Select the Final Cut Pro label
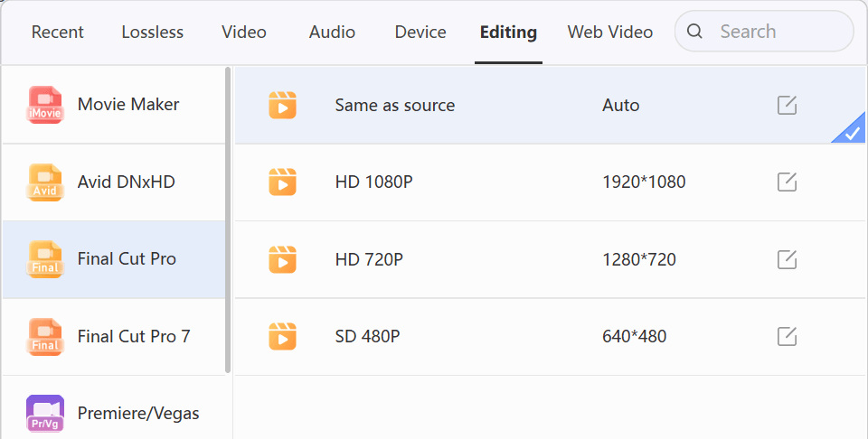Image resolution: width=868 pixels, height=439 pixels. pyautogui.click(x=127, y=258)
